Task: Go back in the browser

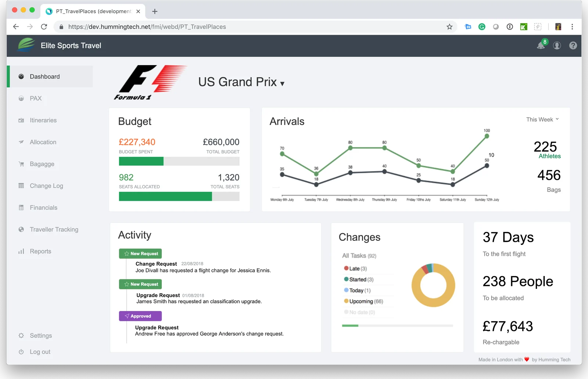Action: [x=16, y=27]
